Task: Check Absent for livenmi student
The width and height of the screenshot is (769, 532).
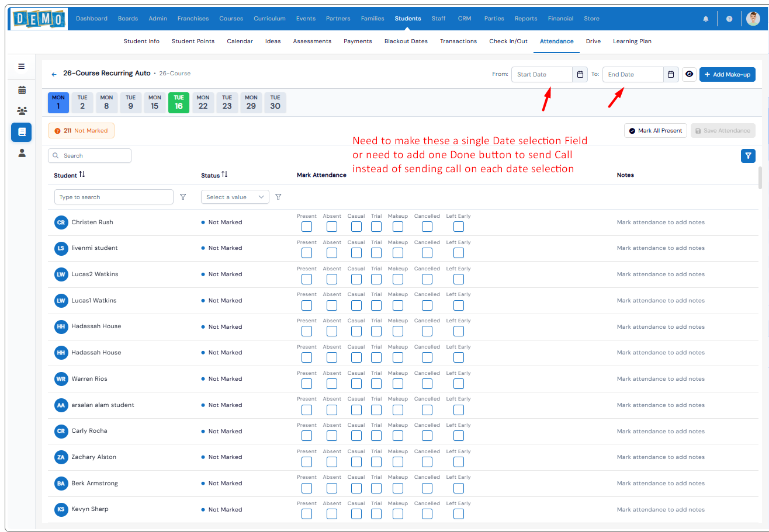Action: [332, 253]
